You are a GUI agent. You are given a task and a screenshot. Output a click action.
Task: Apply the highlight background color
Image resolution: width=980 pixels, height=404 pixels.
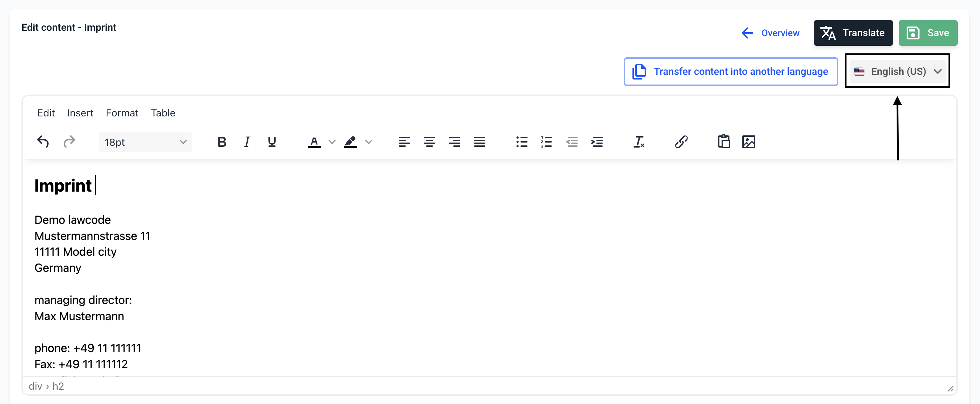pos(350,141)
